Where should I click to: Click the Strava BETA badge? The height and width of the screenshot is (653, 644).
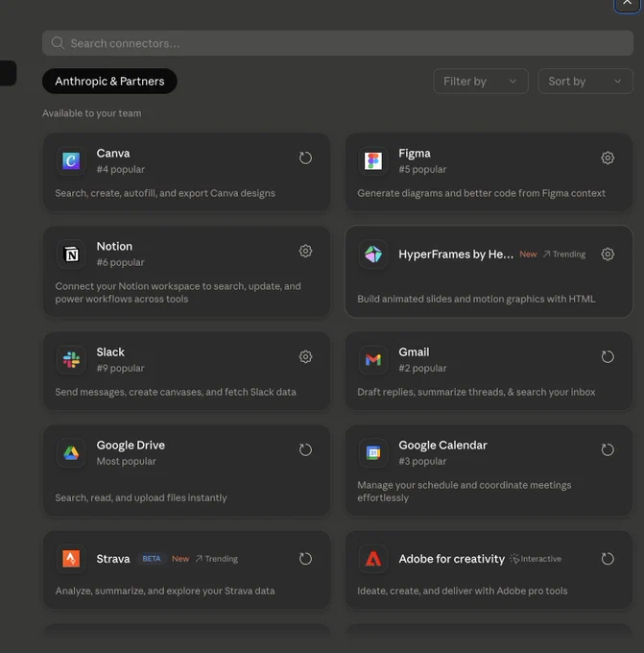(x=152, y=559)
